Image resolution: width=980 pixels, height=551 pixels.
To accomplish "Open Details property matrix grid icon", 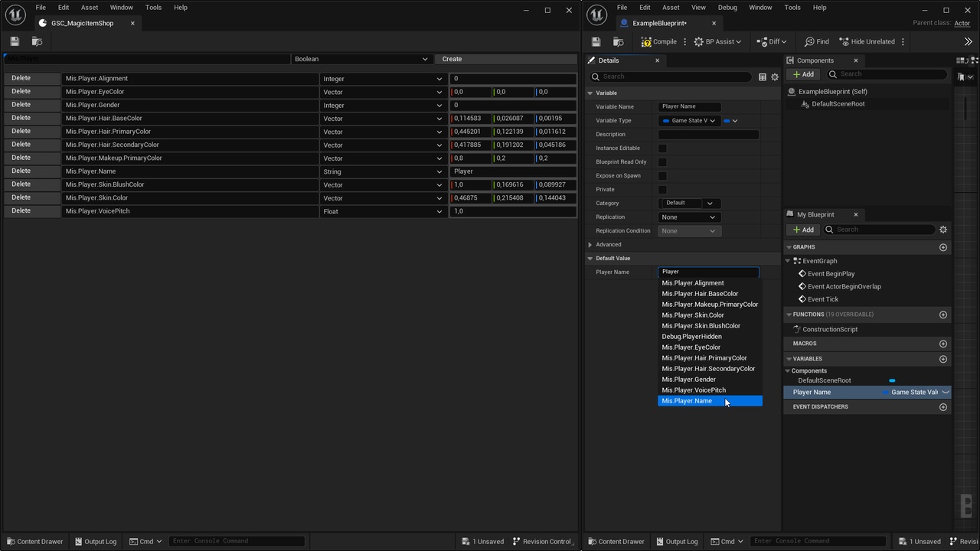I will pos(762,77).
